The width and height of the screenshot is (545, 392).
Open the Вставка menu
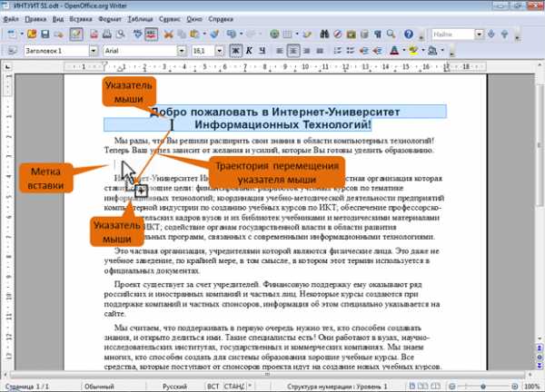pyautogui.click(x=81, y=19)
